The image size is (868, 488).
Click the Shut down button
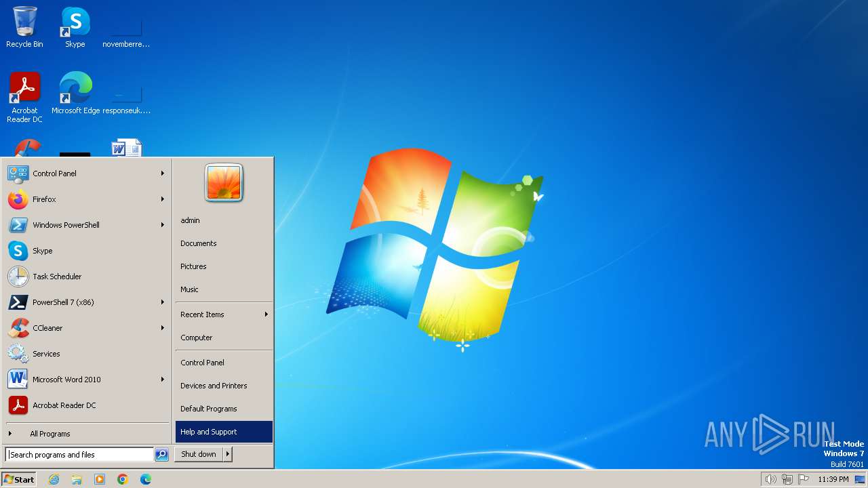pyautogui.click(x=199, y=455)
